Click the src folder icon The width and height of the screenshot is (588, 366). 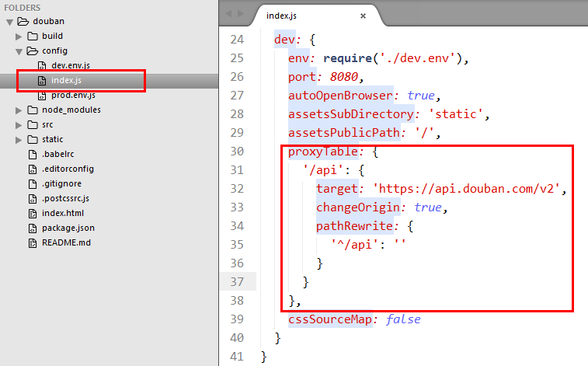pos(33,124)
